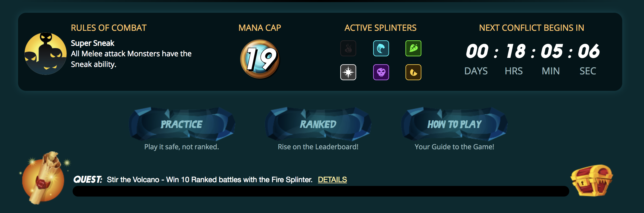Select the Death splinter icon
Screen dimensions: 644x213
(381, 72)
